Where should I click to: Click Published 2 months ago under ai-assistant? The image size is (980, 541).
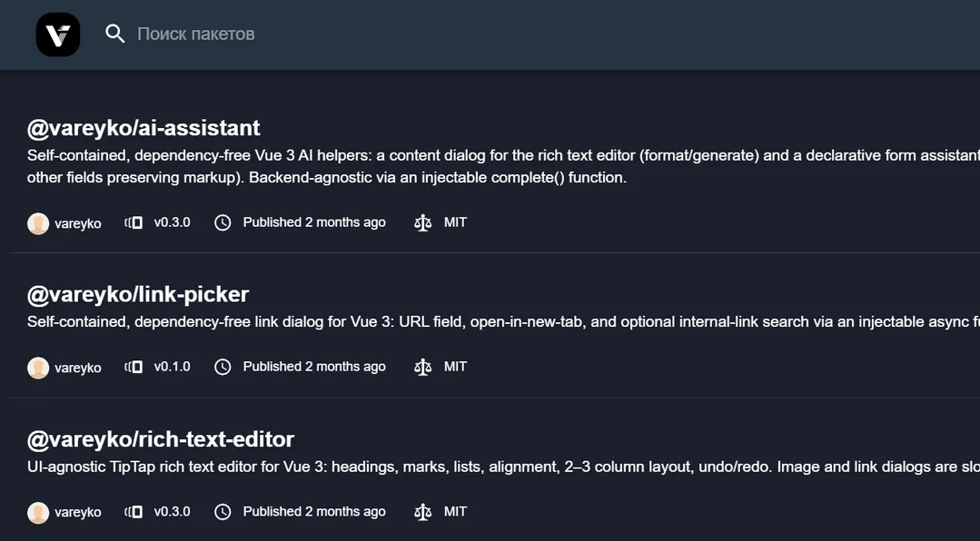coord(313,222)
